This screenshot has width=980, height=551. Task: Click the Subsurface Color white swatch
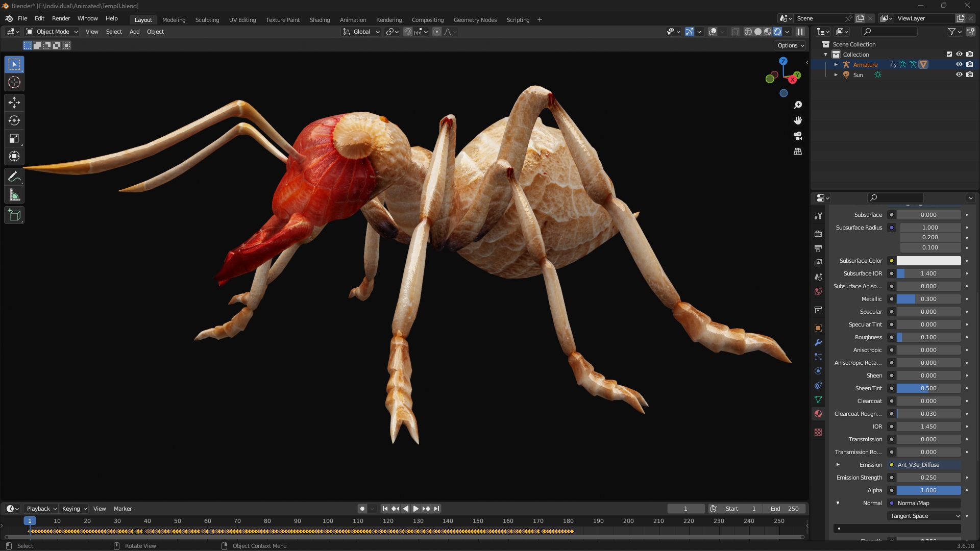(928, 261)
